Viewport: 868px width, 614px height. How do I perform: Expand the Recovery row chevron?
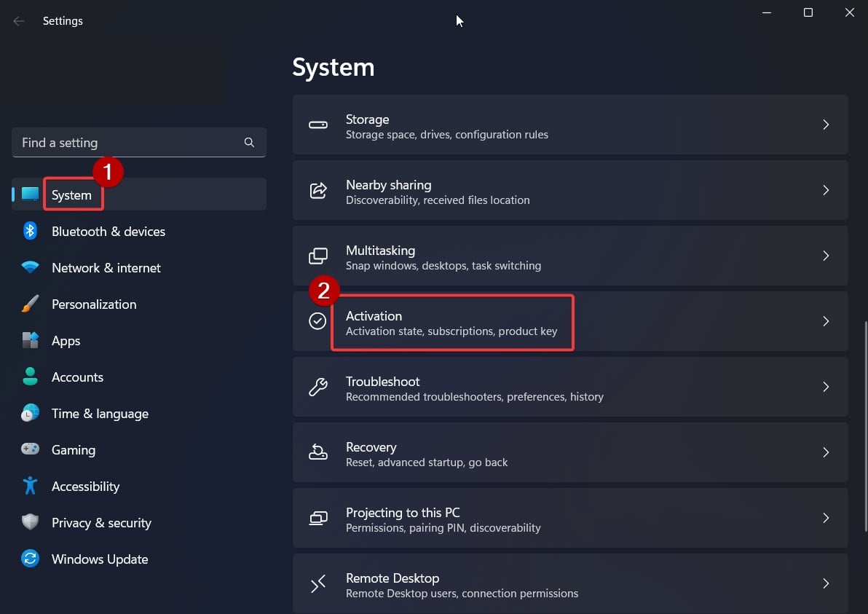[826, 452]
